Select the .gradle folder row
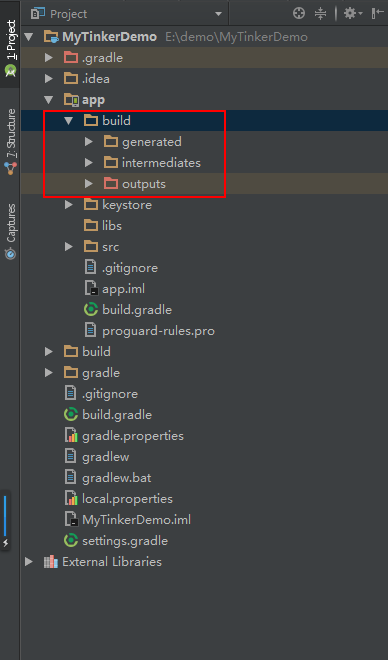 point(204,58)
